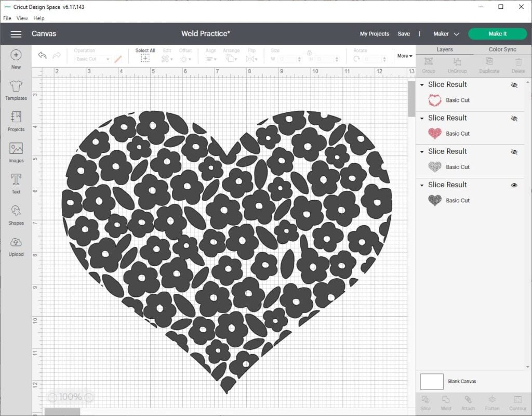
Task: Collapse the fourth Slice Result group
Action: pos(422,185)
